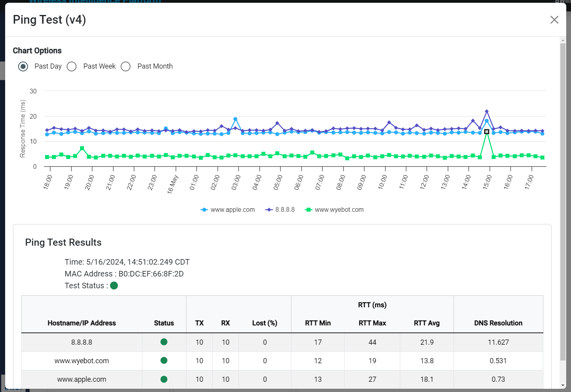Click the DNS Resolution column header
The height and width of the screenshot is (392, 571).
click(498, 323)
